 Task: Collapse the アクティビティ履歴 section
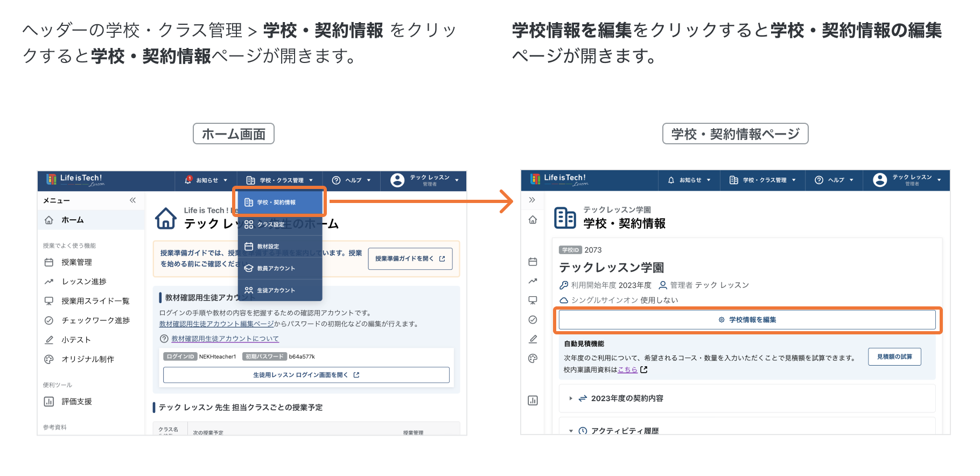(571, 431)
